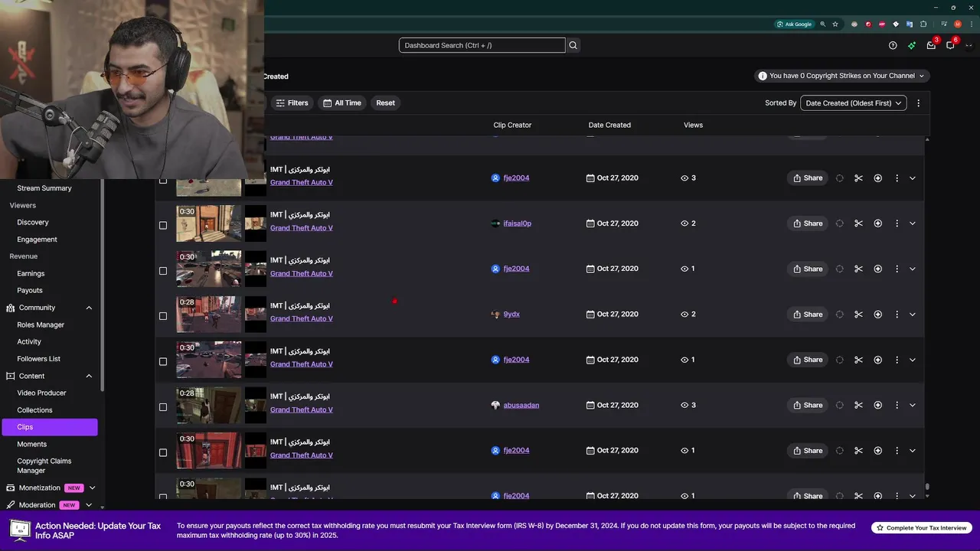Open the abusaadan creator link

[x=521, y=405]
